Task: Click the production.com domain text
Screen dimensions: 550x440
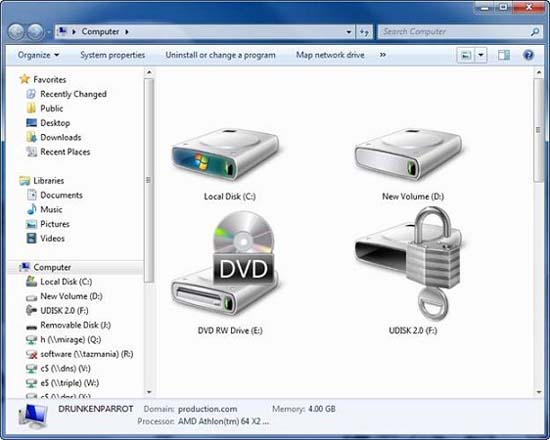Action: click(x=207, y=409)
